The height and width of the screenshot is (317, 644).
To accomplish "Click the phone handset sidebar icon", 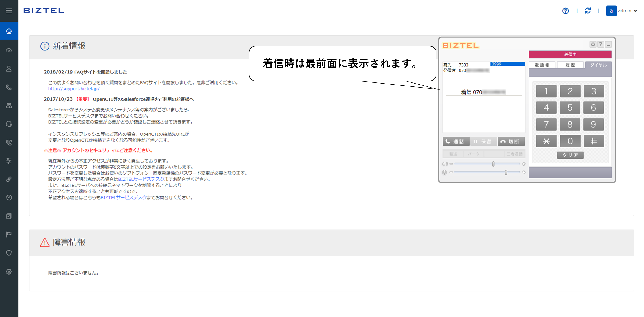I will coord(9,87).
